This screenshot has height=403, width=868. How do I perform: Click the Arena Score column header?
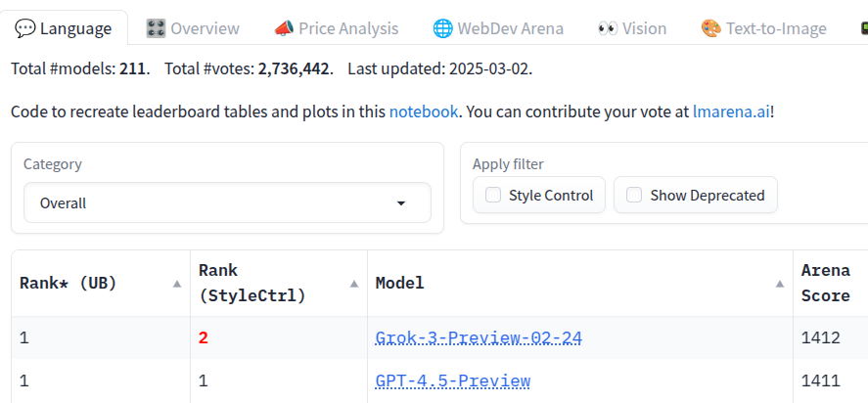coord(825,283)
